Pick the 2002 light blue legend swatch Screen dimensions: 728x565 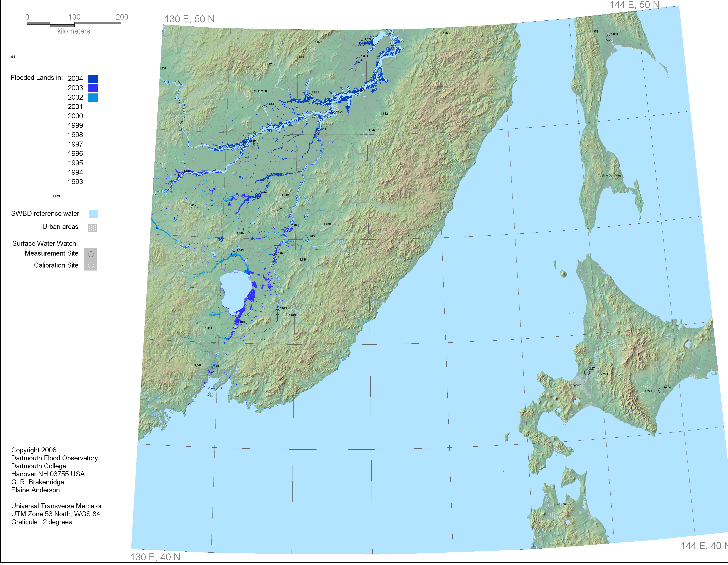click(93, 97)
